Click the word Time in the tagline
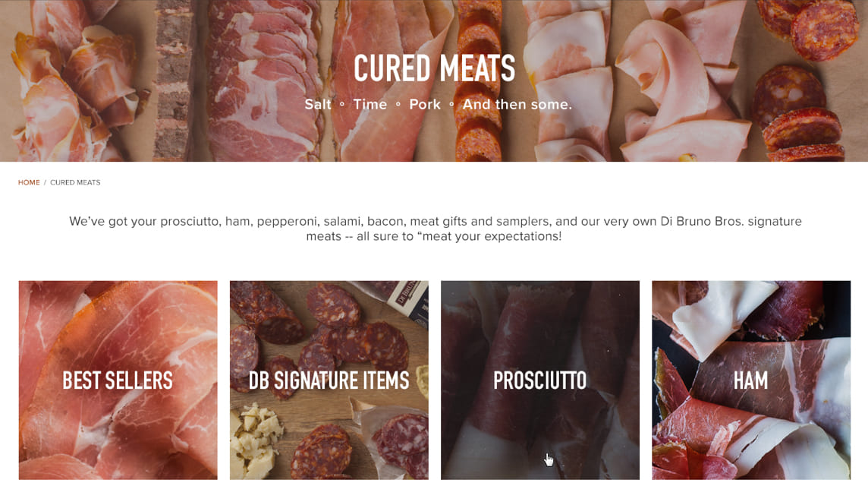The image size is (868, 486). click(x=370, y=104)
